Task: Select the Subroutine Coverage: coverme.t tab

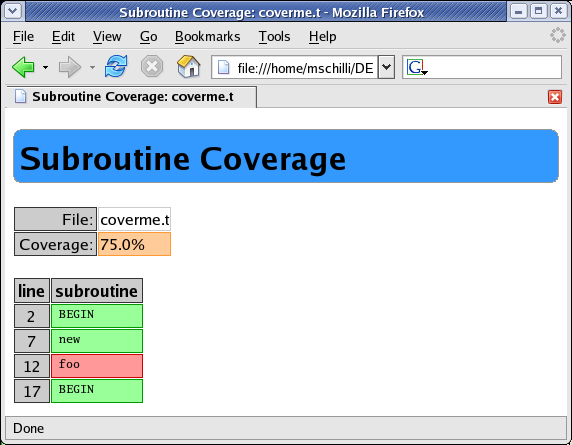Action: [131, 97]
